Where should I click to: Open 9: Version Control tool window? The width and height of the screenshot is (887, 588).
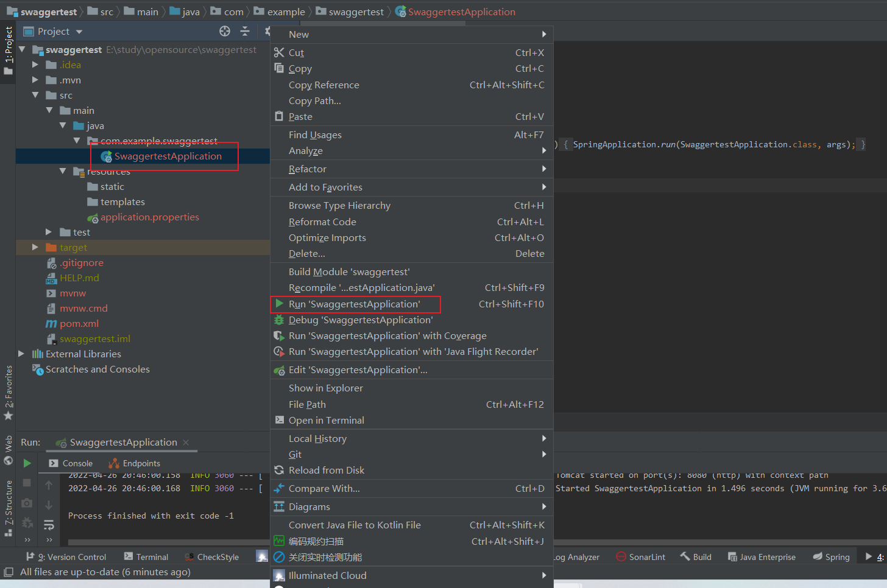66,556
